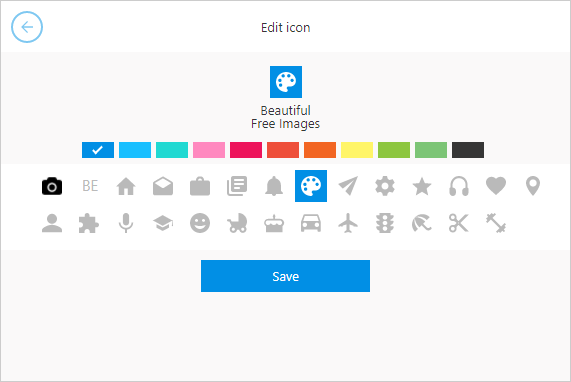The width and height of the screenshot is (571, 382).
Task: Choose the heart icon
Action: [496, 186]
